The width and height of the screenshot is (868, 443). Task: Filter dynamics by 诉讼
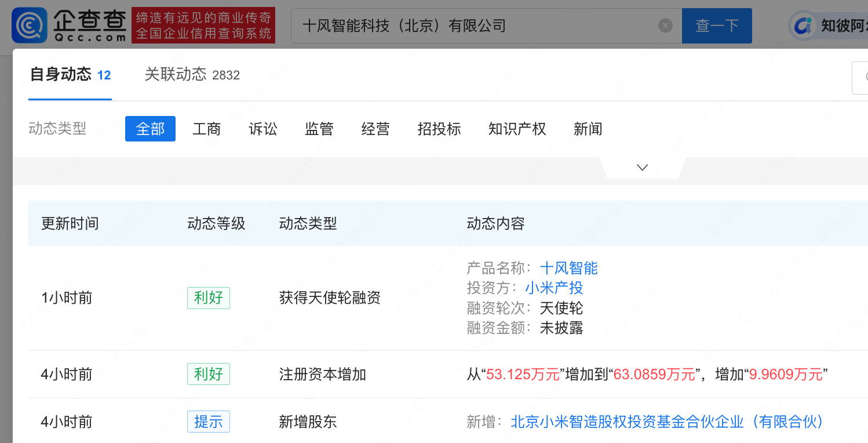point(263,129)
